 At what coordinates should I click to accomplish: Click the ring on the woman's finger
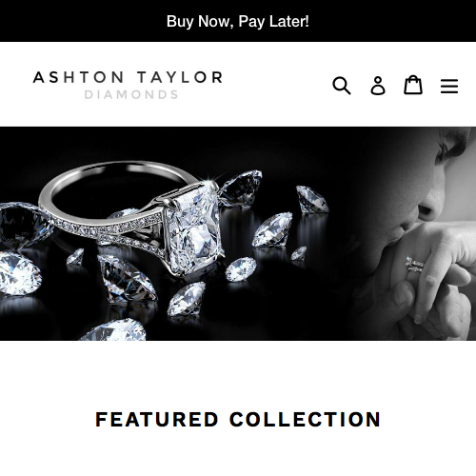tap(414, 266)
